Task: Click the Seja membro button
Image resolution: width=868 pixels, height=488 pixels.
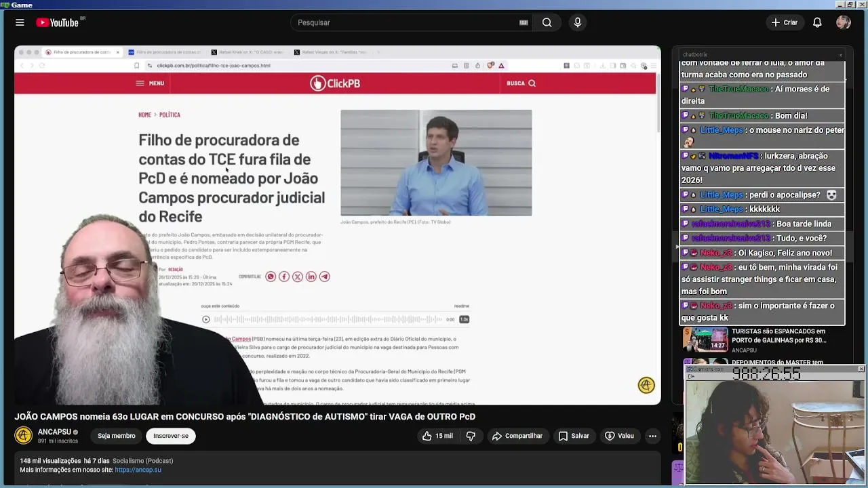Action: [116, 436]
